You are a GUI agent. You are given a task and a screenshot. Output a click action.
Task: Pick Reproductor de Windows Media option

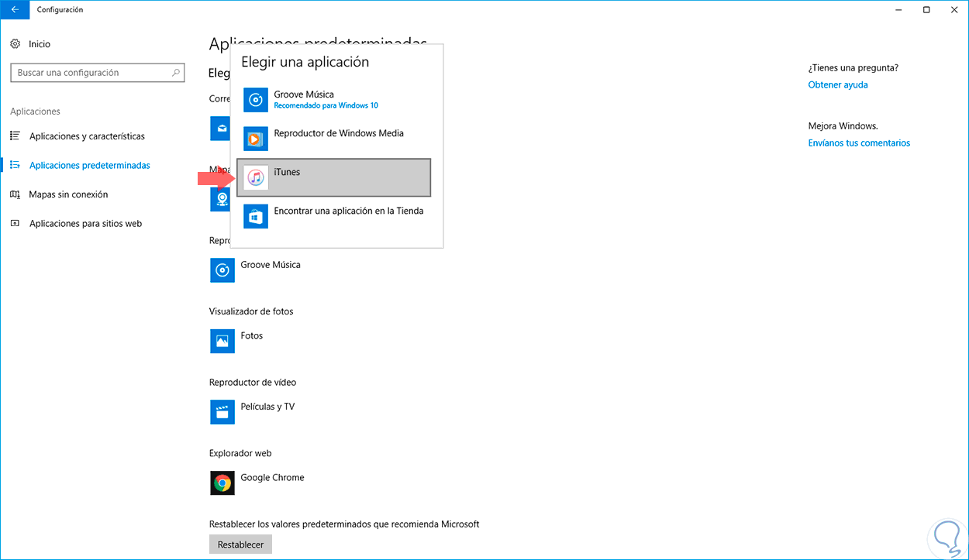[x=333, y=139]
